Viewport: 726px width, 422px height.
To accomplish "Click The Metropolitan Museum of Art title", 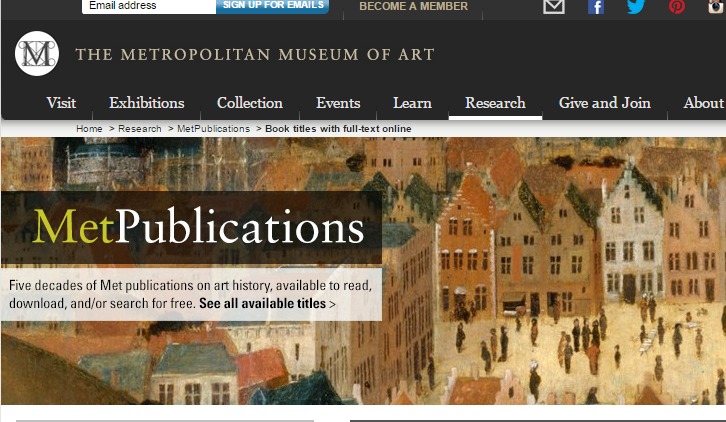I will coord(255,55).
